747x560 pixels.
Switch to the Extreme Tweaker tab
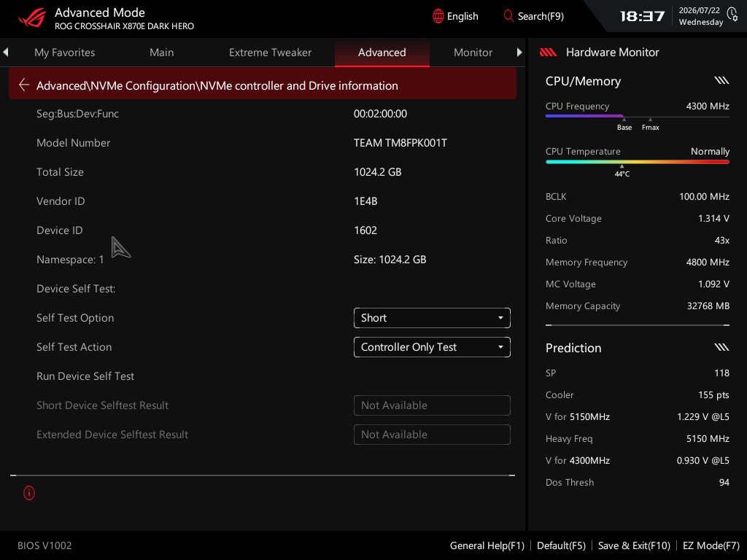pyautogui.click(x=270, y=52)
